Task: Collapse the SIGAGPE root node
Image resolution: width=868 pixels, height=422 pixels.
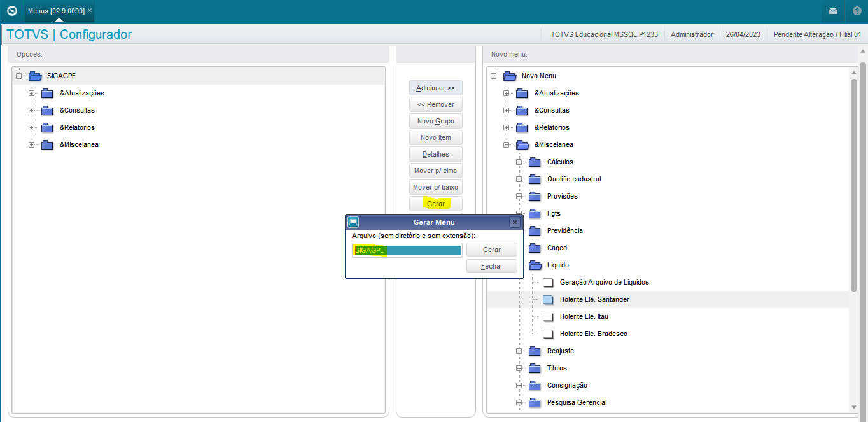Action: click(19, 76)
